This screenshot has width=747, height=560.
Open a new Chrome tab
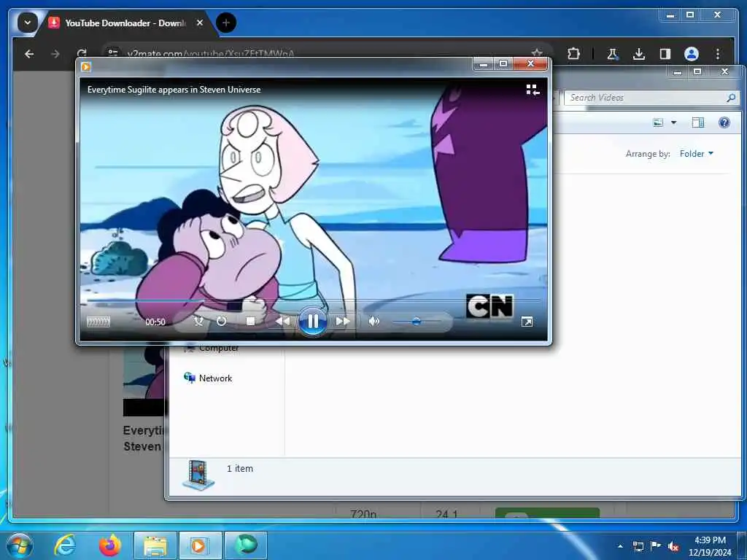coord(226,23)
